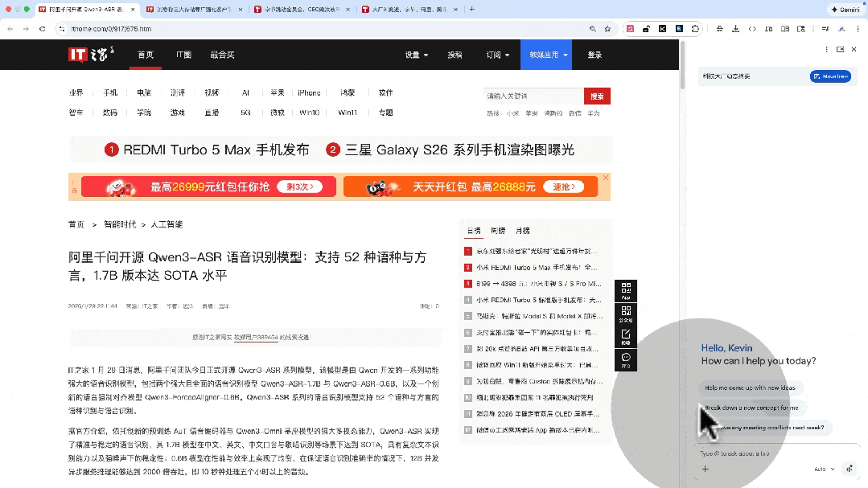Click the plus icon in Gemini input area
The image size is (868, 488).
pos(706,469)
